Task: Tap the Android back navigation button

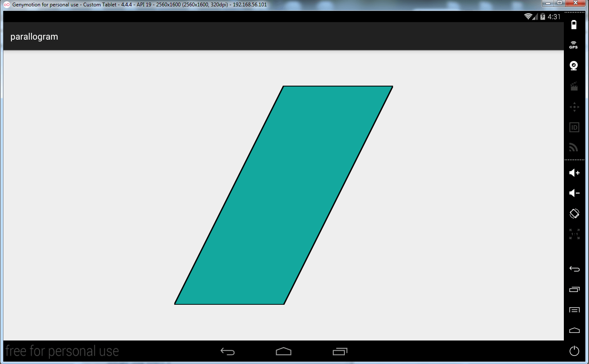Action: (x=228, y=352)
